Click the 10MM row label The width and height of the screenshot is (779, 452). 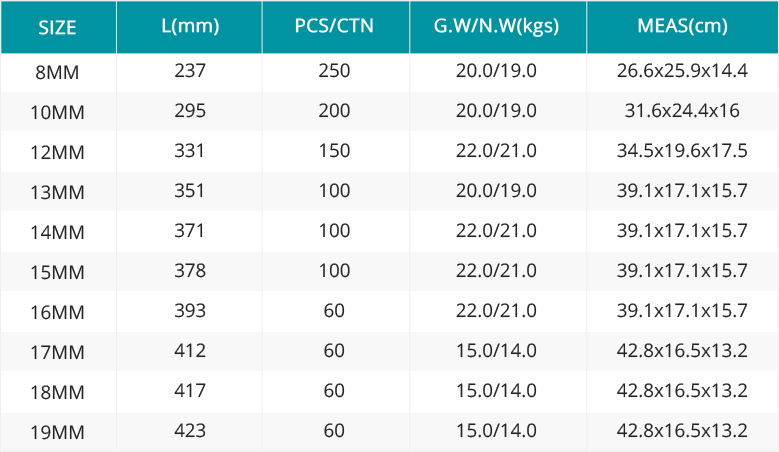pyautogui.click(x=57, y=112)
